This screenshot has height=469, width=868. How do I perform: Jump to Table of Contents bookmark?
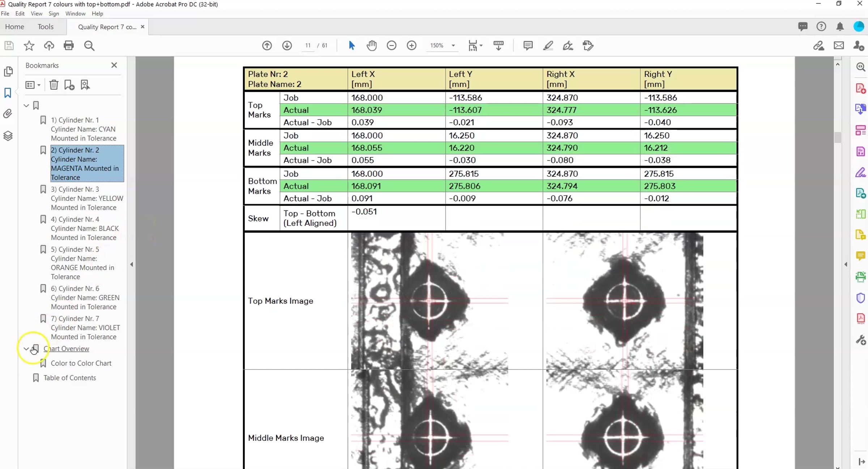(x=70, y=378)
